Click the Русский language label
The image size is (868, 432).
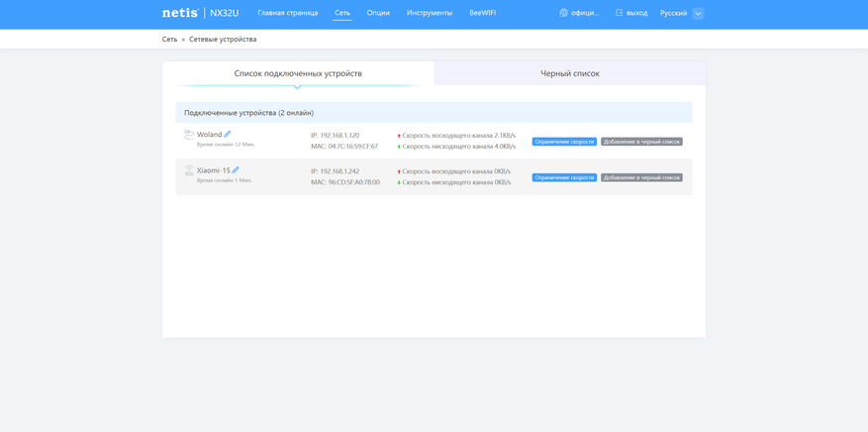[x=674, y=13]
